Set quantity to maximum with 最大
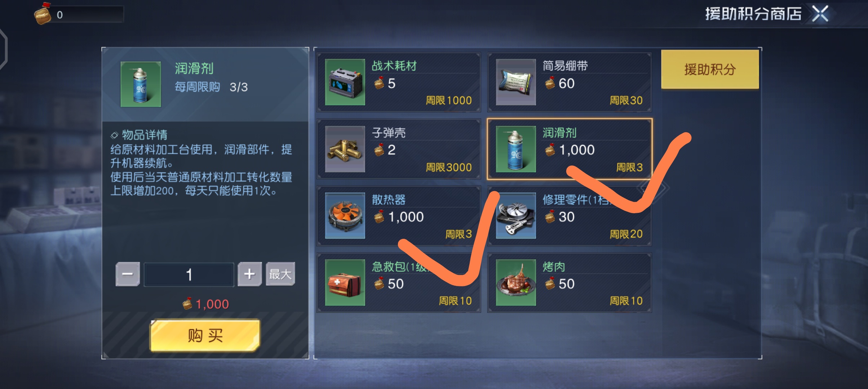Screen dimensions: 868x389 pyautogui.click(x=280, y=274)
